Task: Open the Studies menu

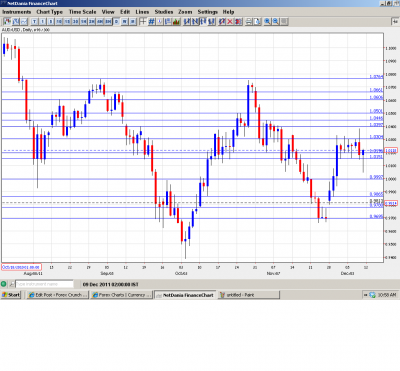Action: (x=164, y=12)
